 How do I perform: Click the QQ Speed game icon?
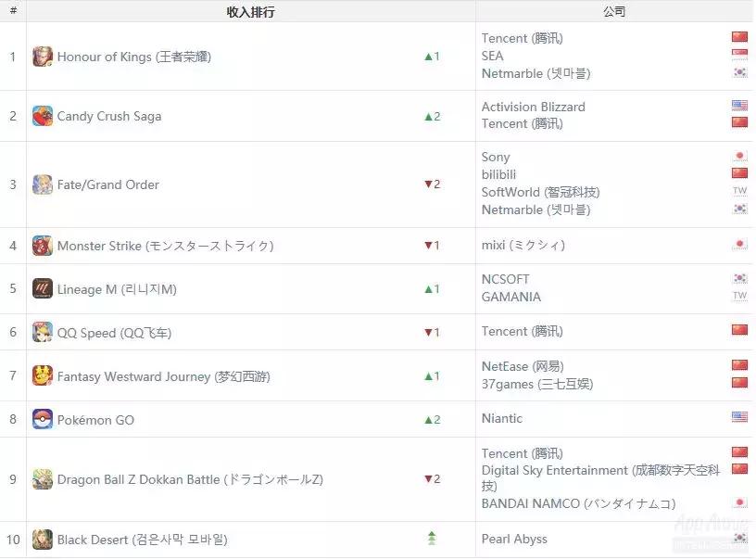[x=42, y=331]
